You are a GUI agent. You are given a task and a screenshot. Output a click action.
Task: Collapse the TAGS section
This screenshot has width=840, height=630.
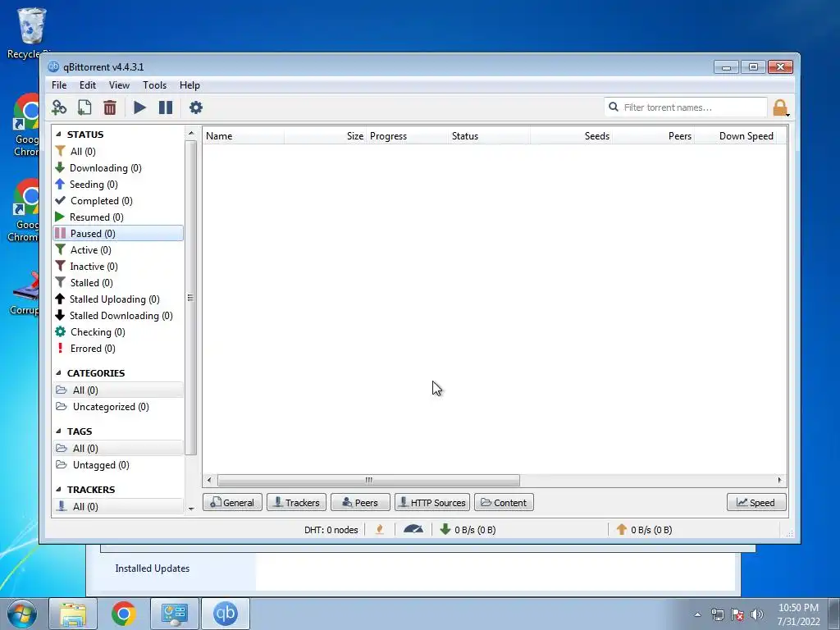click(58, 431)
